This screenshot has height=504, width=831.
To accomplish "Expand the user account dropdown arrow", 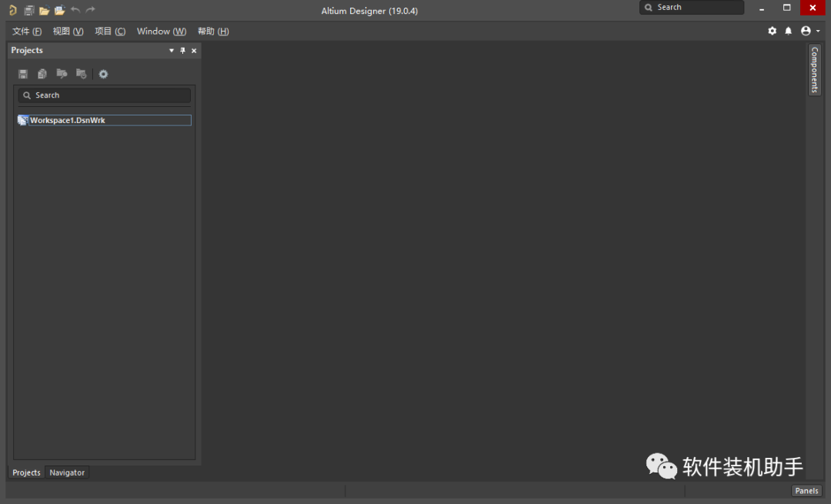I will [x=818, y=32].
